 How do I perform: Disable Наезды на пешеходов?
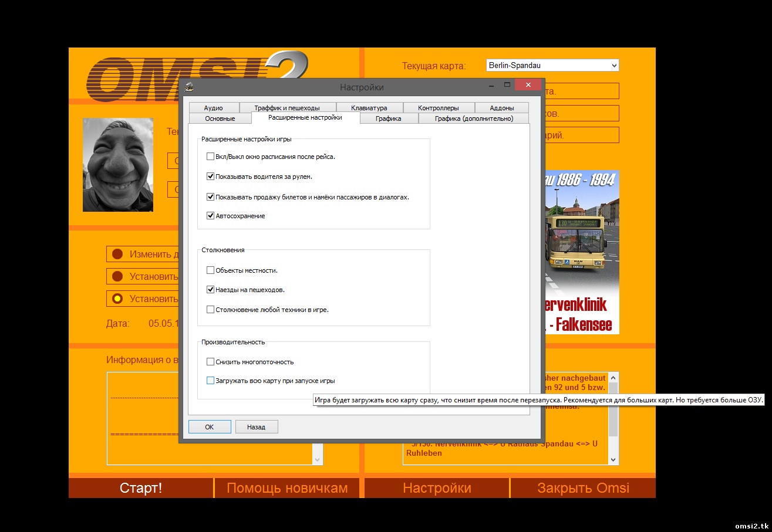coord(210,289)
